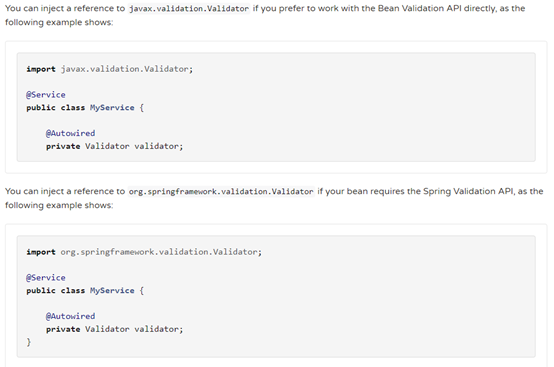Screen dimensions: 554x367
Task: Click "public class MyService {" in the javax code block
Action: (x=85, y=108)
